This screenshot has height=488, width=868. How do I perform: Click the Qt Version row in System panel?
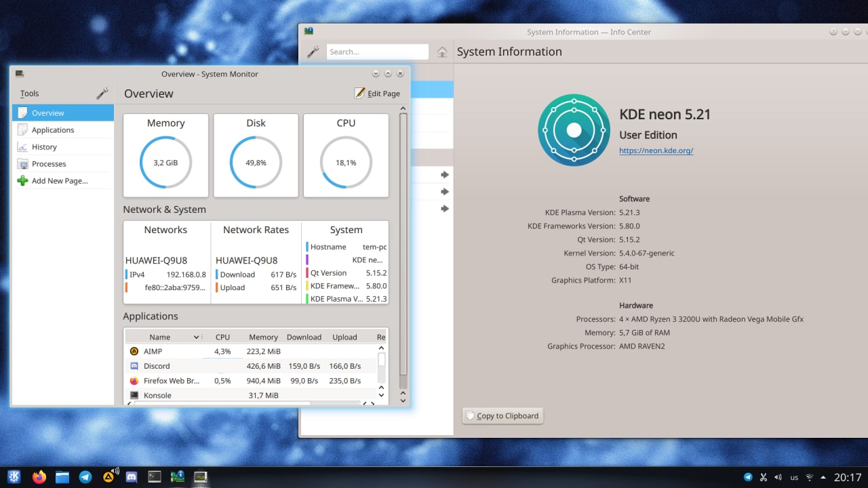coord(347,272)
